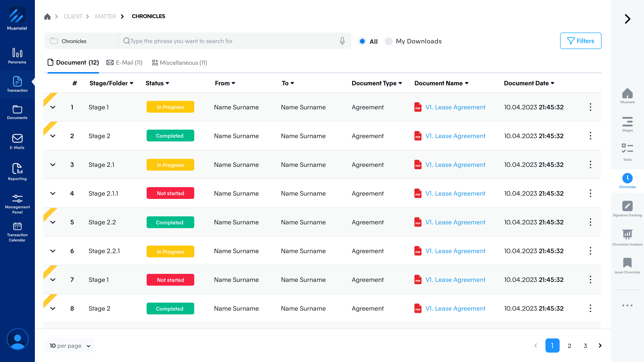The width and height of the screenshot is (644, 362).
Task: Activate the microphone search icon
Action: click(x=342, y=41)
